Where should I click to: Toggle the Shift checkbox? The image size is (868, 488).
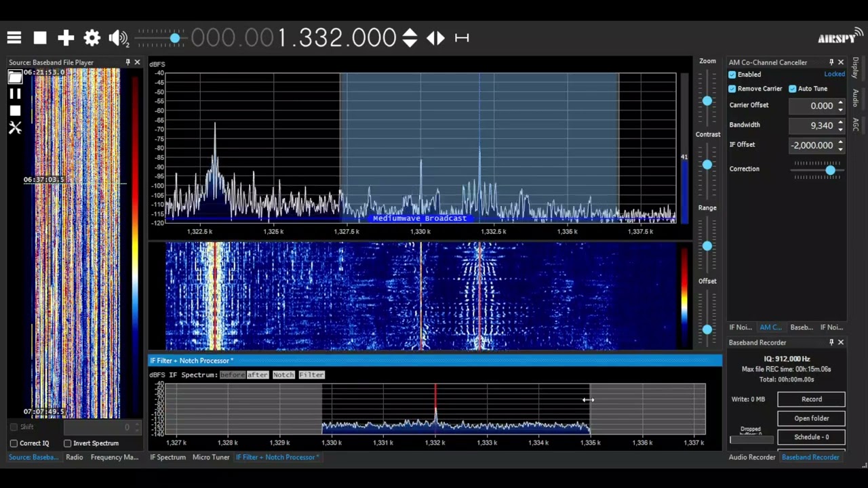point(14,427)
